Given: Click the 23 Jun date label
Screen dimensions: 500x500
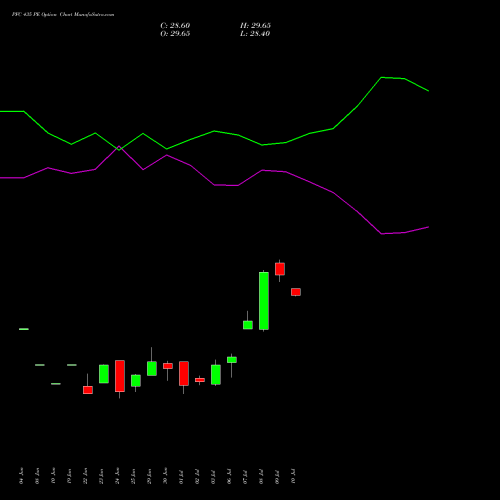Looking at the screenshot, I should pyautogui.click(x=102, y=476).
